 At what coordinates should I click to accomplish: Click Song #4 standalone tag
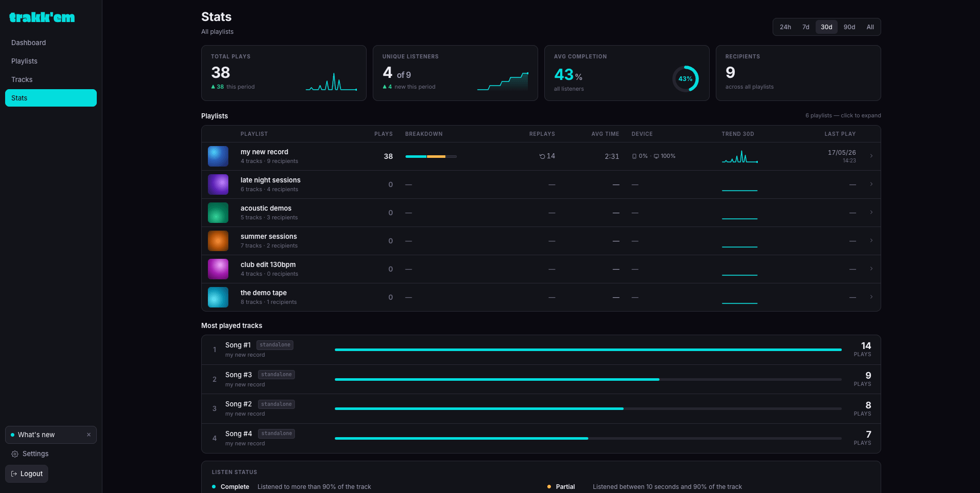pyautogui.click(x=276, y=434)
